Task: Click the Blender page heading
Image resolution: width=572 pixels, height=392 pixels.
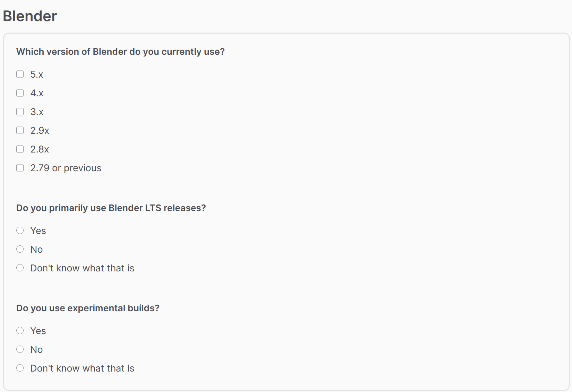Action: tap(30, 16)
